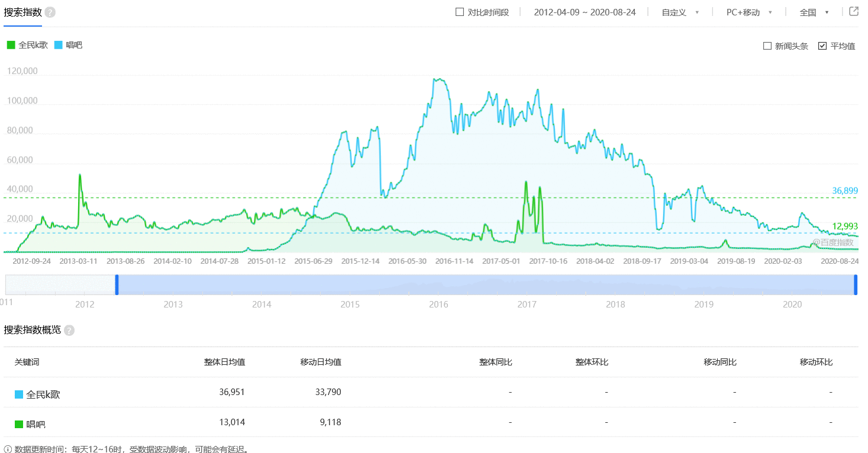Uncheck the 平均值 checkbox
Screen dimensions: 868x453
[x=822, y=46]
